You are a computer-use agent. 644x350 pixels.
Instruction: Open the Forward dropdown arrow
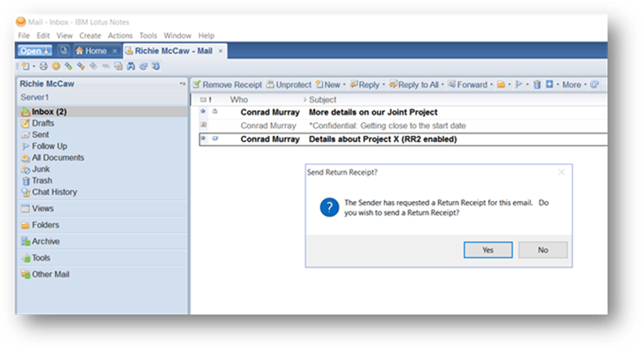coord(491,84)
